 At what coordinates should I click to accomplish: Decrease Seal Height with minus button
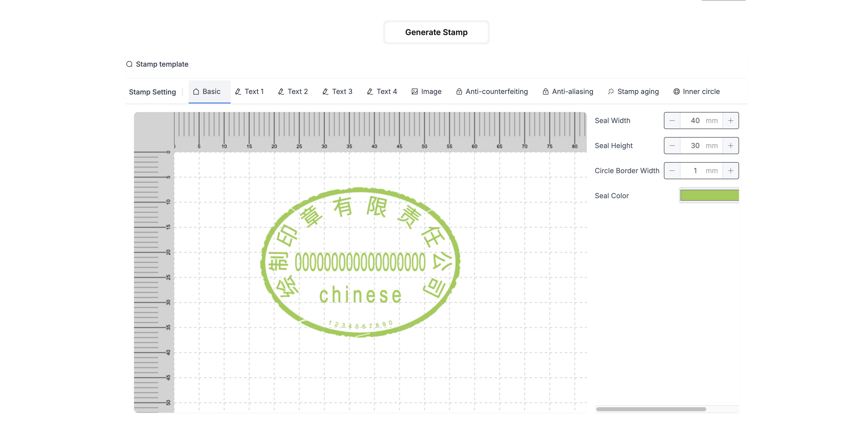point(672,146)
